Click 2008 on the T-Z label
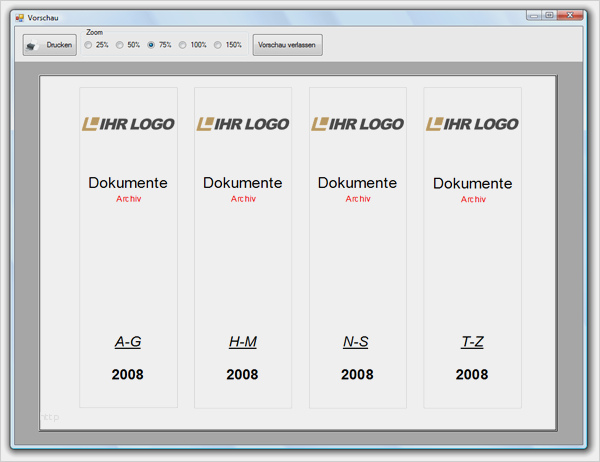Image resolution: width=600 pixels, height=462 pixels. tap(472, 374)
